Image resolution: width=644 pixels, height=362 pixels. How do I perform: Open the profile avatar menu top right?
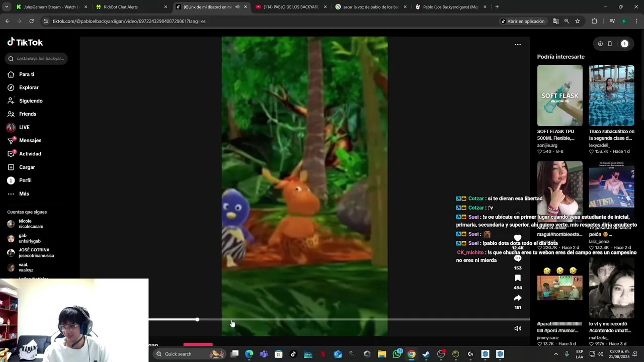(624, 44)
